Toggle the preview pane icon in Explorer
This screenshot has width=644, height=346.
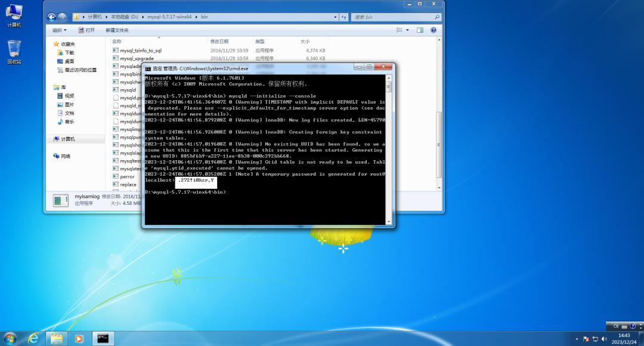point(420,30)
